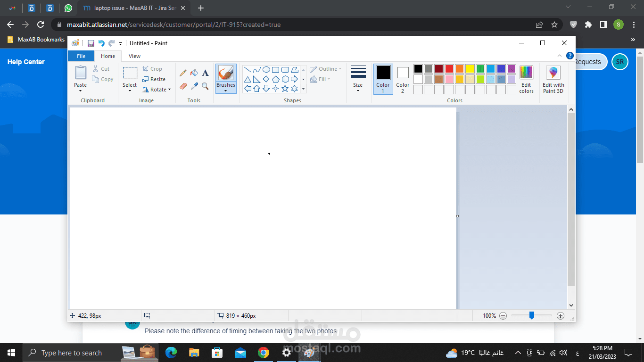Switch to the WhatsApp browser tab
Viewport: 644px width, 362px height.
tap(68, 8)
